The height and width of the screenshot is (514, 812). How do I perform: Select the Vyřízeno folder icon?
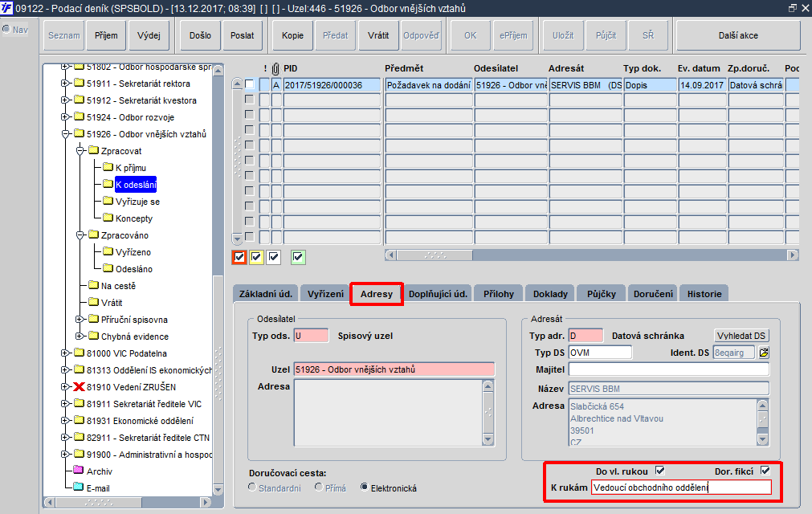coord(108,251)
